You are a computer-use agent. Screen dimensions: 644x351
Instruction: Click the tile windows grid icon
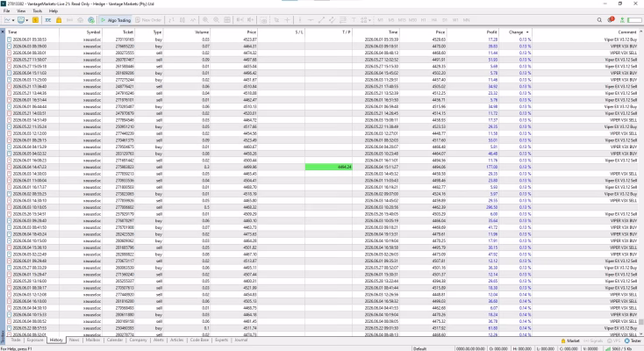pos(227,19)
